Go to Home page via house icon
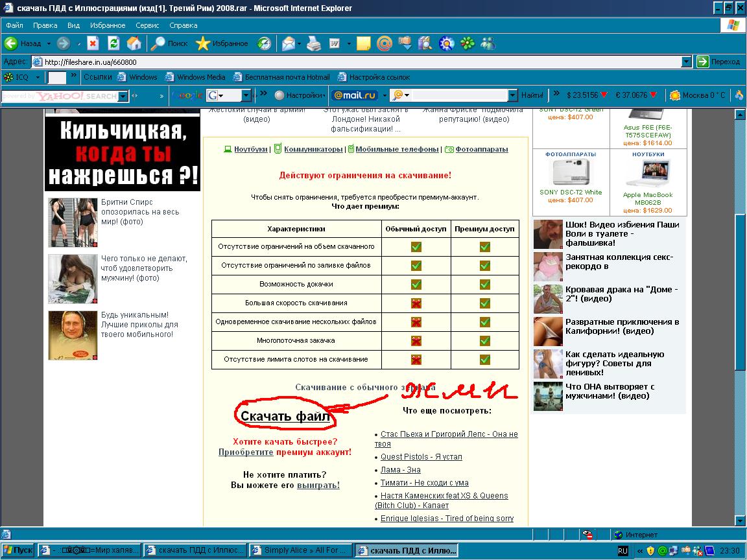The width and height of the screenshot is (747, 560). (134, 43)
